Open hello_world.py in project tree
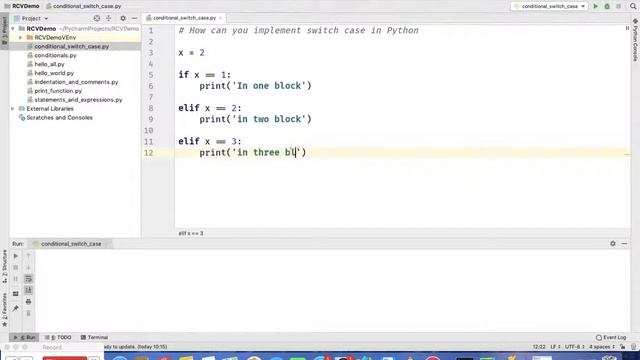 point(54,73)
